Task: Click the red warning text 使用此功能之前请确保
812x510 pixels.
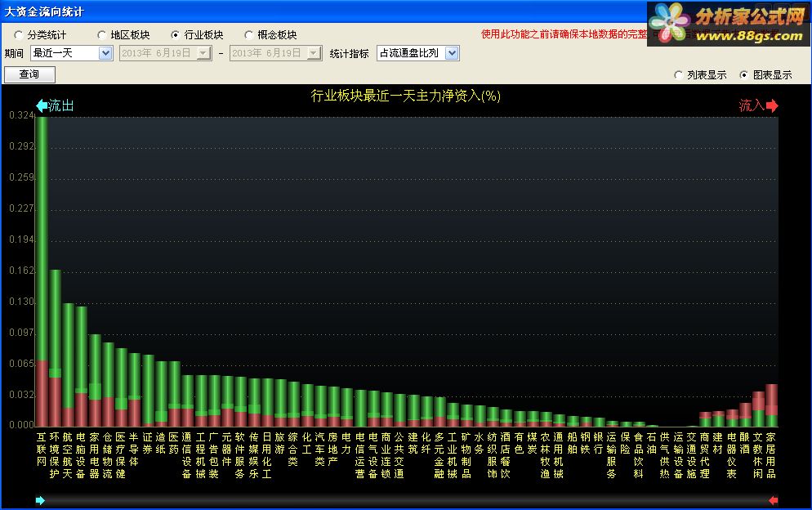Action: [x=530, y=34]
